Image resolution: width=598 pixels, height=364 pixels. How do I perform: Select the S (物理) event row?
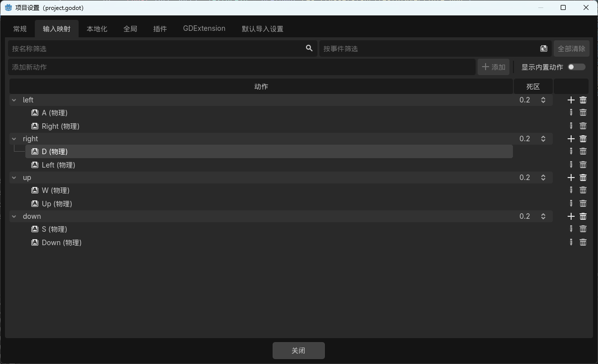click(x=269, y=229)
